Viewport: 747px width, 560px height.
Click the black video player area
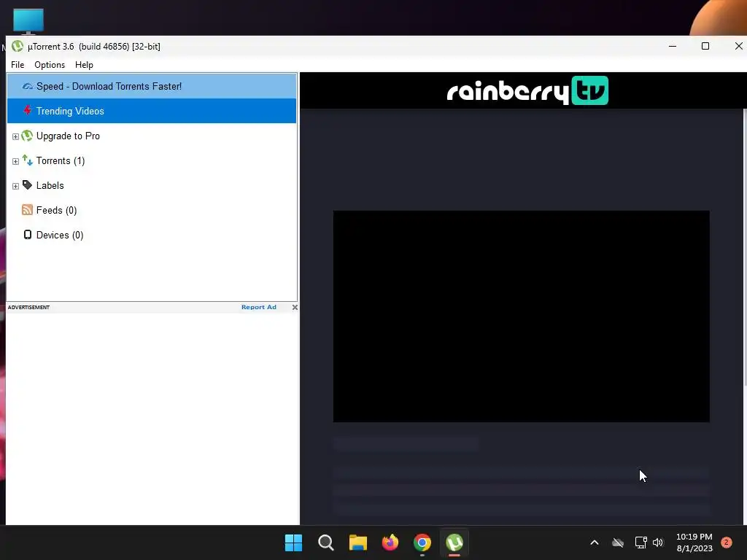[x=521, y=316]
